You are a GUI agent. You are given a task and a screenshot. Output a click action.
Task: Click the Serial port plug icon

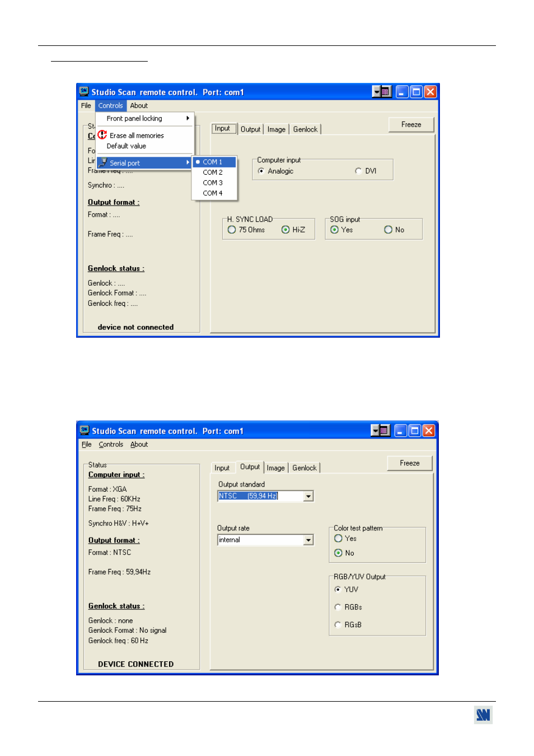104,162
